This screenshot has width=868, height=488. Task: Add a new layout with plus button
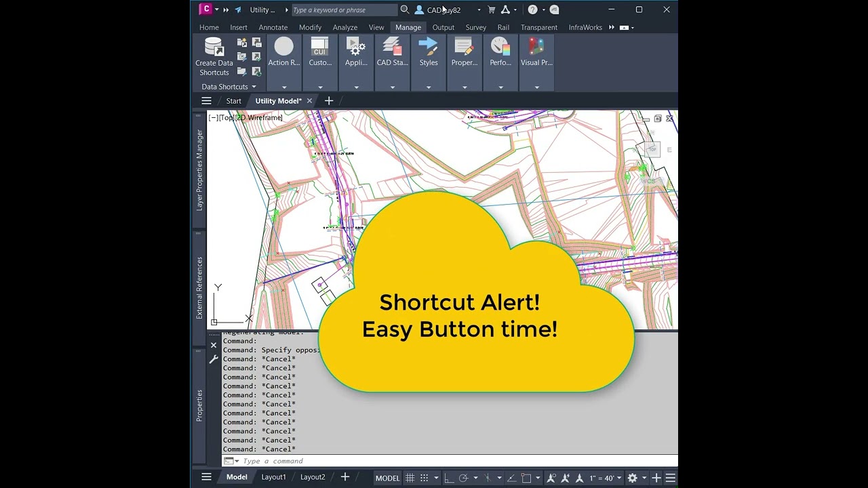(x=345, y=477)
